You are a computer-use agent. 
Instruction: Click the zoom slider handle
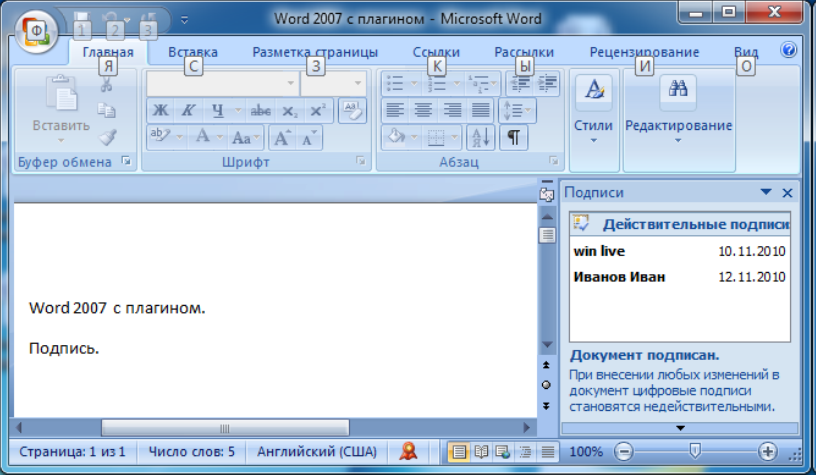point(695,451)
